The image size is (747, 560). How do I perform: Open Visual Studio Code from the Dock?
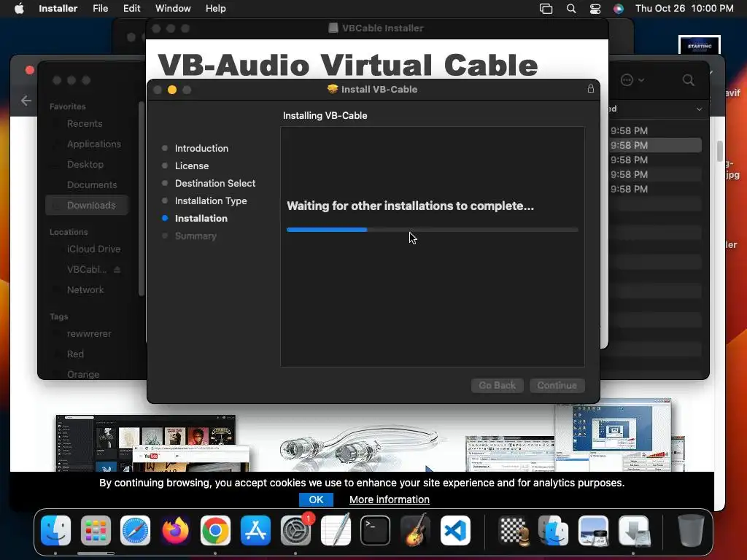click(x=455, y=530)
